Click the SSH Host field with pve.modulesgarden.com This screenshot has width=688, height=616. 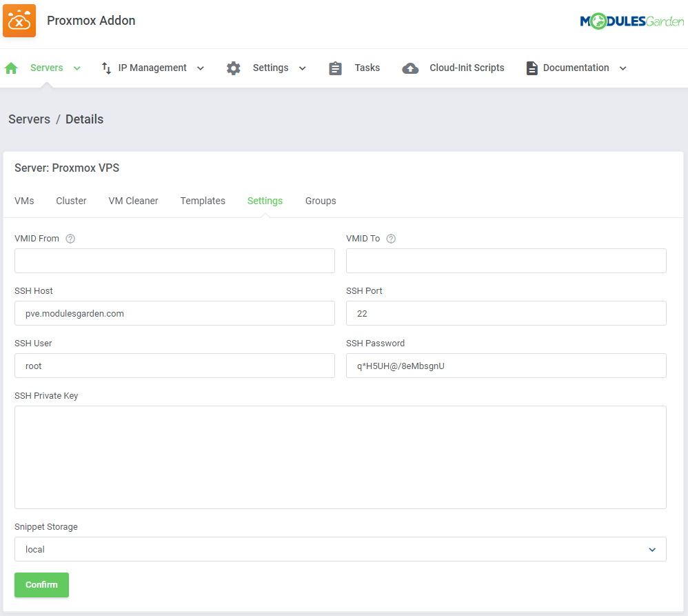coord(174,313)
